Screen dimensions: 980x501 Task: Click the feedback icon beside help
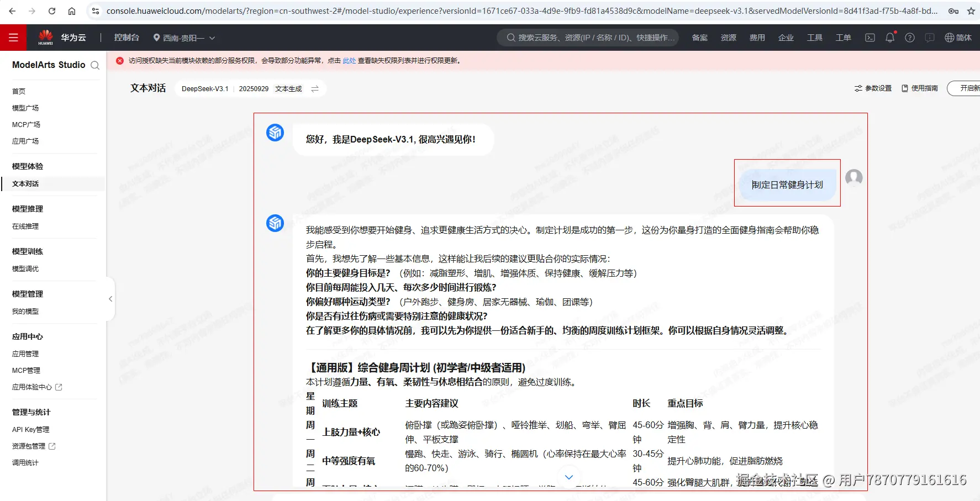click(x=930, y=38)
